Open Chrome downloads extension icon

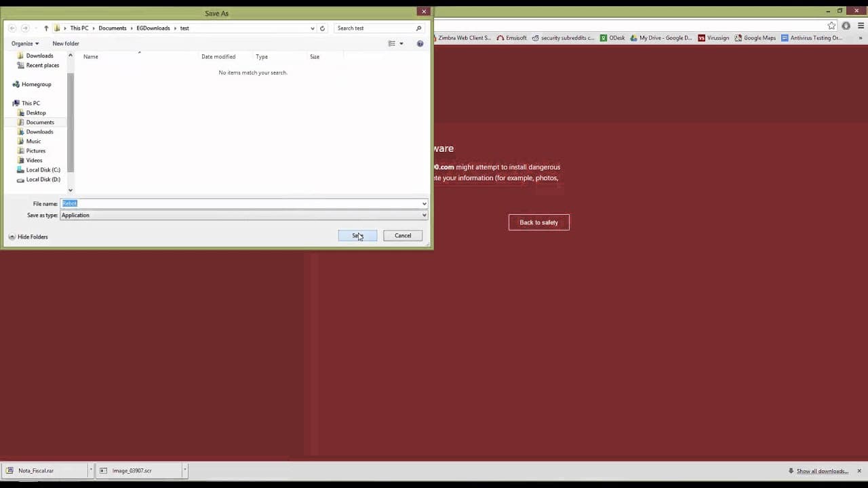coord(845,26)
